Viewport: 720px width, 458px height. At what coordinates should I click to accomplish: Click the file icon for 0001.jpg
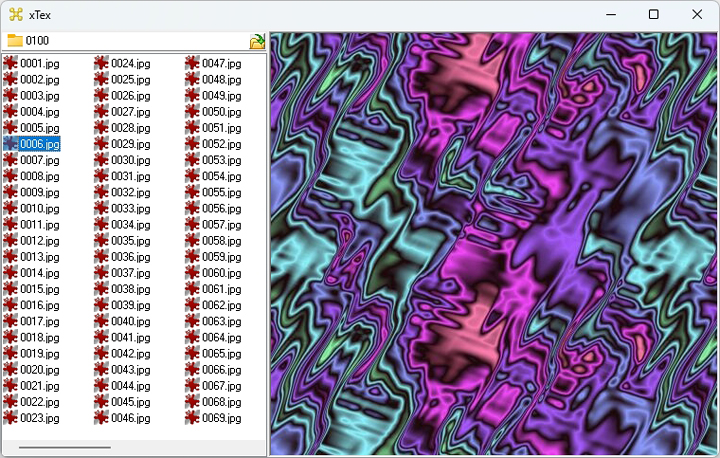[x=11, y=63]
